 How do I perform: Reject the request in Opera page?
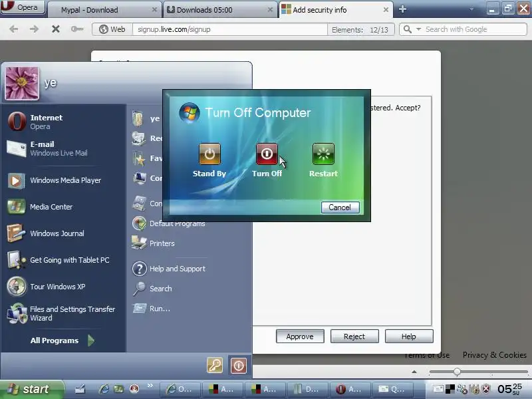tap(354, 336)
